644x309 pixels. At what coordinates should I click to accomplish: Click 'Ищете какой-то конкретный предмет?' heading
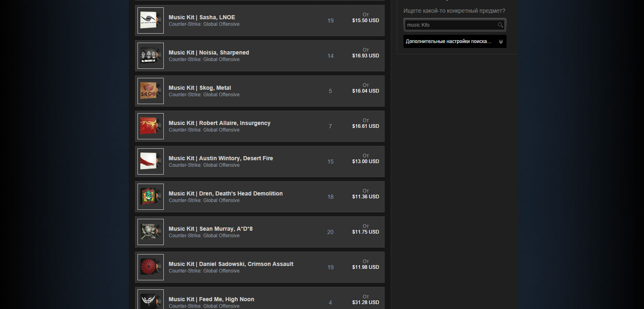454,11
